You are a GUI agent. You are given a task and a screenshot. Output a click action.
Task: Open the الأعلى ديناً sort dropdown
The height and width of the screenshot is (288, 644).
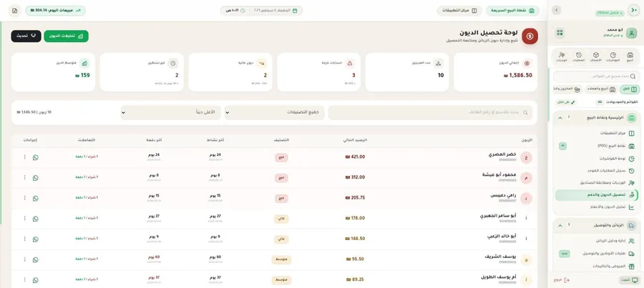[170, 112]
